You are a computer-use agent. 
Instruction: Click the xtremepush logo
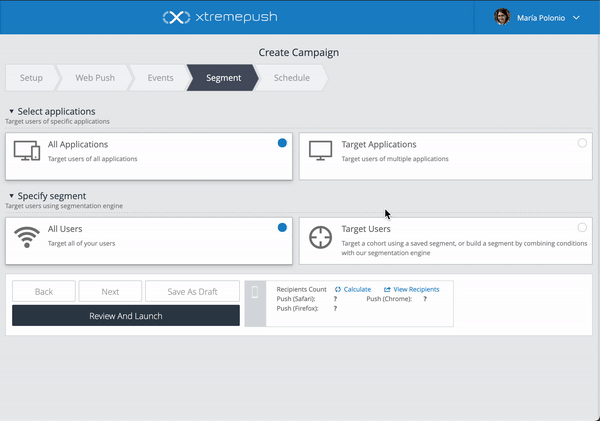[x=220, y=17]
